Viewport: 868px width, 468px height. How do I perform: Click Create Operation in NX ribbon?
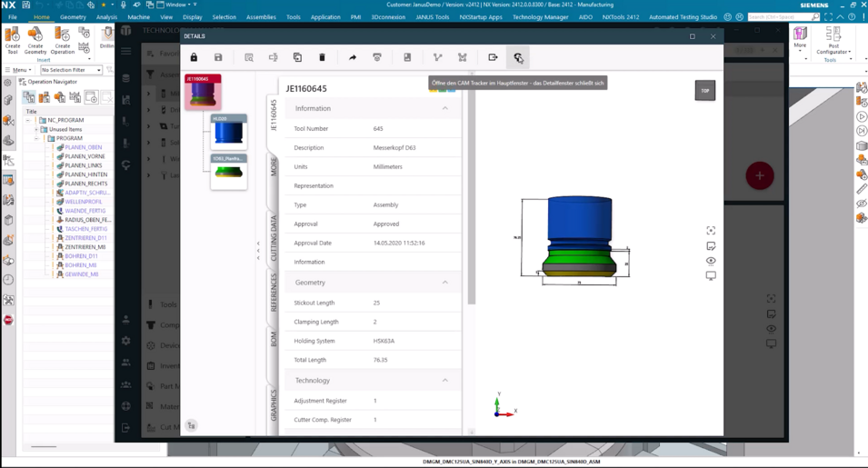[63, 42]
